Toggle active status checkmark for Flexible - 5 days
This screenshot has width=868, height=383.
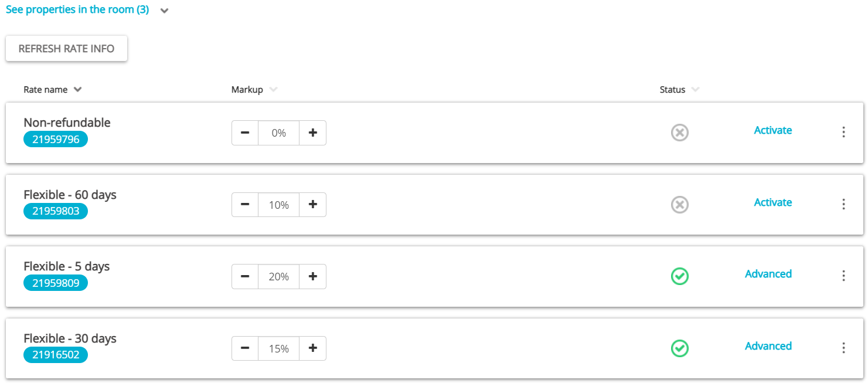coord(680,276)
